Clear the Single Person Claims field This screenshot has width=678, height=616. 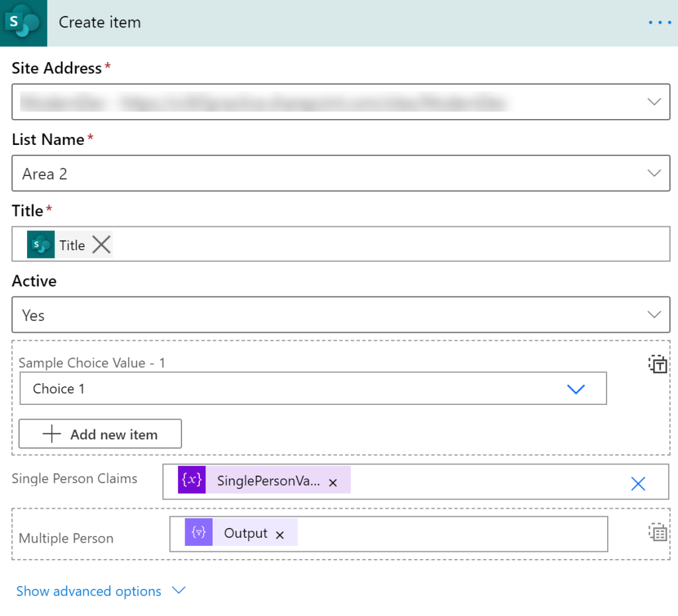(638, 484)
